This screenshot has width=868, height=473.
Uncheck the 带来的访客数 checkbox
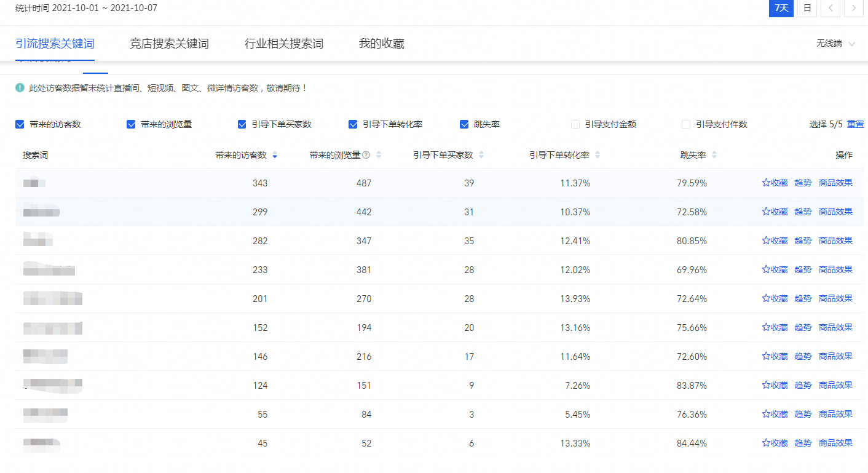20,124
